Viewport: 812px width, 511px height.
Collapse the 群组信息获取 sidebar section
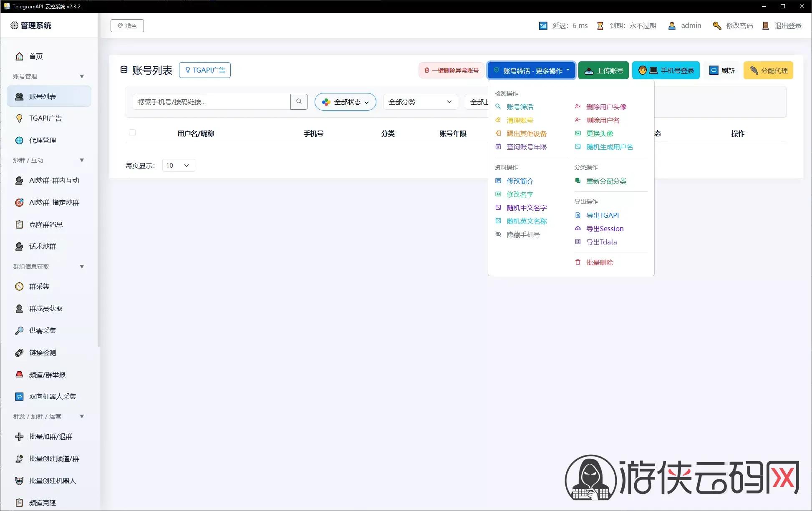click(82, 267)
